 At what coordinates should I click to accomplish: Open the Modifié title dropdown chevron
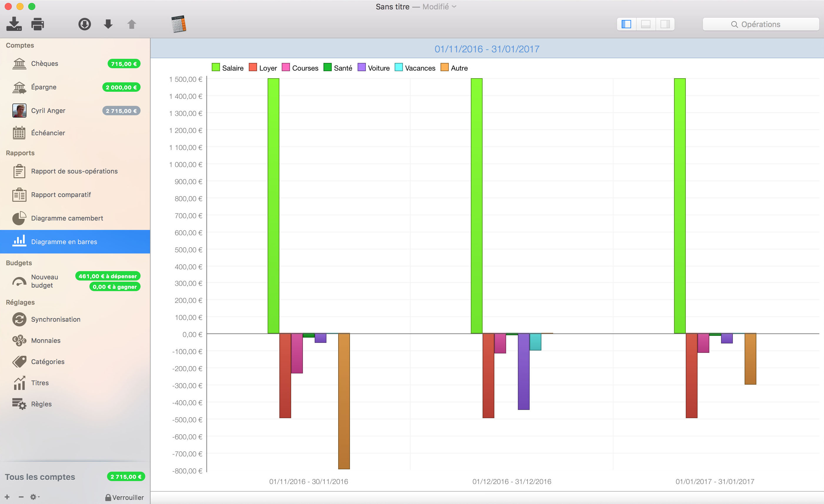454,7
